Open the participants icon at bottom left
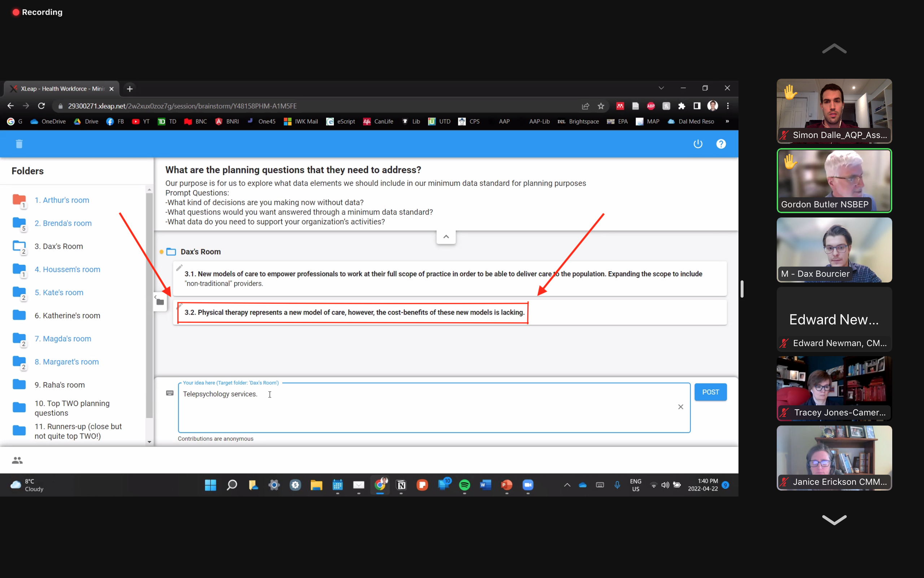The height and width of the screenshot is (578, 924). 17,460
